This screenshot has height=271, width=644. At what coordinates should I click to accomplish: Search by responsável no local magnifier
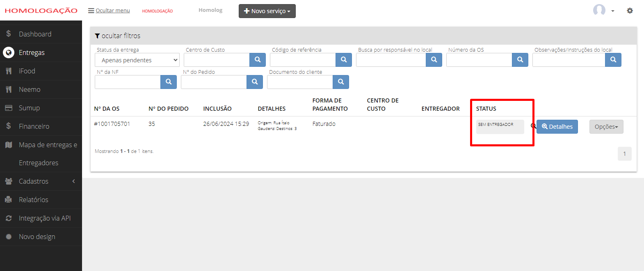coord(434,60)
